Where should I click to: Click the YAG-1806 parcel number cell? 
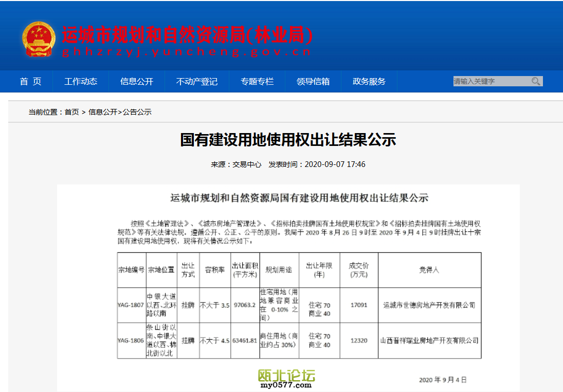tap(131, 340)
